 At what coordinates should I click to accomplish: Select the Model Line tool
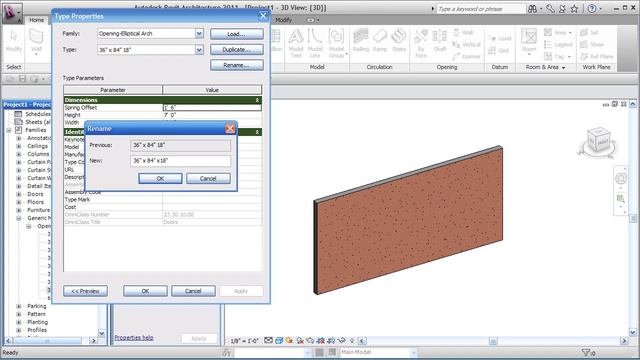click(315, 43)
